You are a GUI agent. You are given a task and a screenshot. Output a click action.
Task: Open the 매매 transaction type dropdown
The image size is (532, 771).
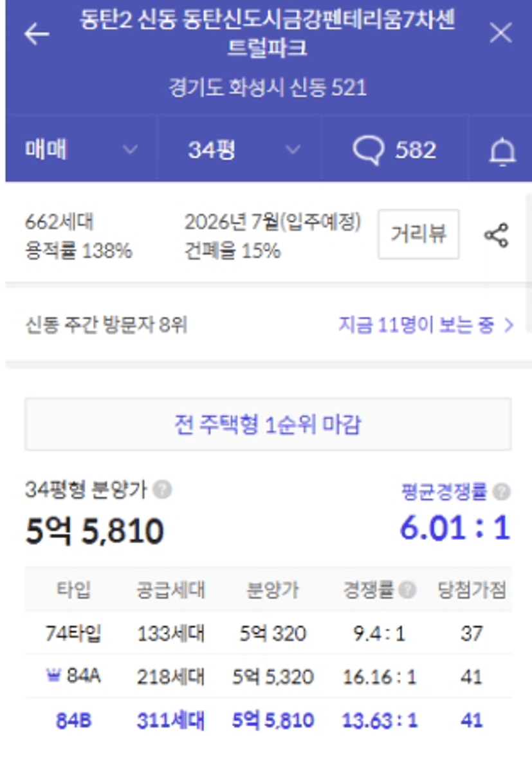click(82, 149)
